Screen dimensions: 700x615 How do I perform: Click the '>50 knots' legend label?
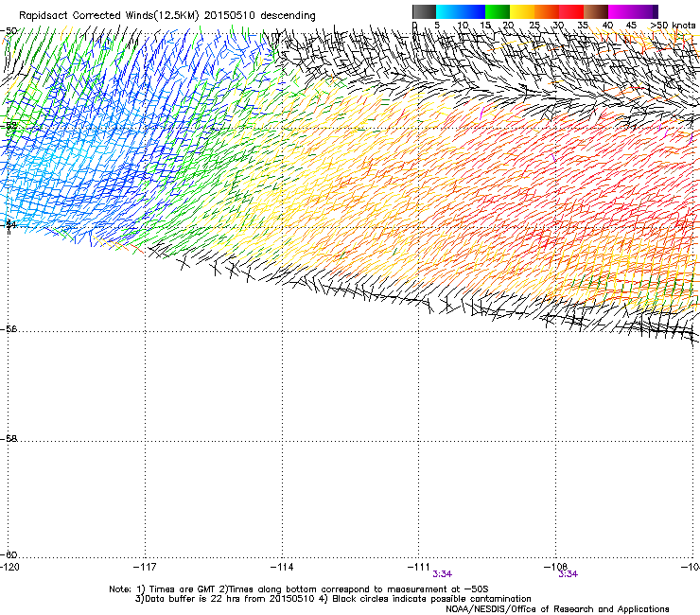click(x=673, y=25)
